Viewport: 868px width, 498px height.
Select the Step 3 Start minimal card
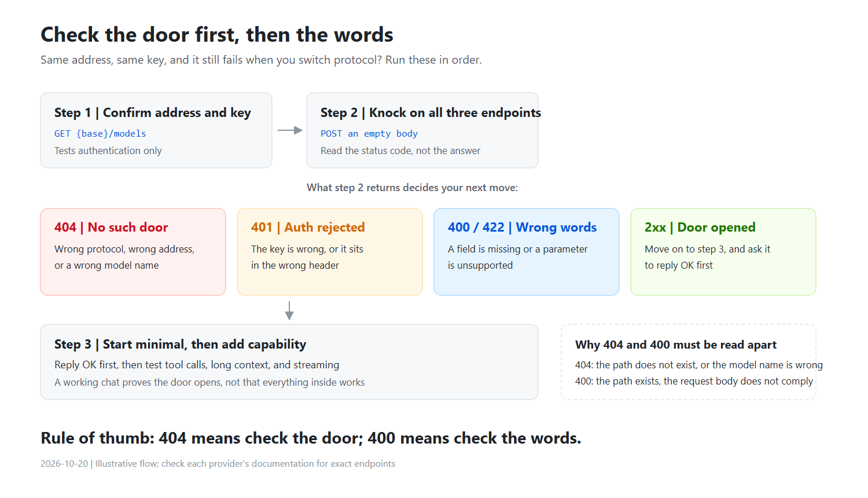[289, 362]
